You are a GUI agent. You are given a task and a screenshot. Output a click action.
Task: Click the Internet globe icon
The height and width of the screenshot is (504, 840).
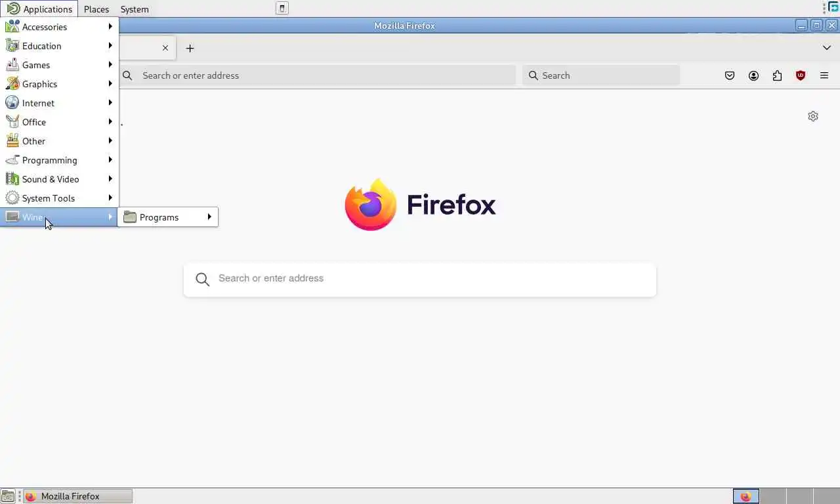coord(12,103)
